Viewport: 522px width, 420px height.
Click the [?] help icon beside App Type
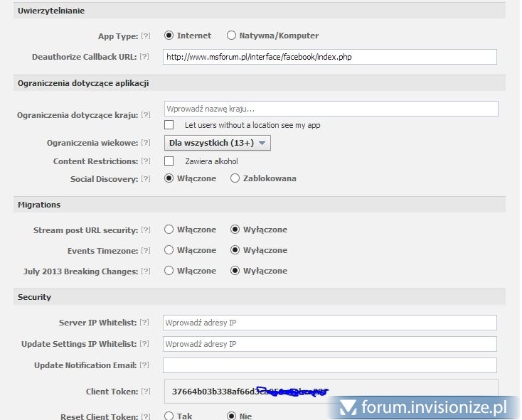coord(146,36)
